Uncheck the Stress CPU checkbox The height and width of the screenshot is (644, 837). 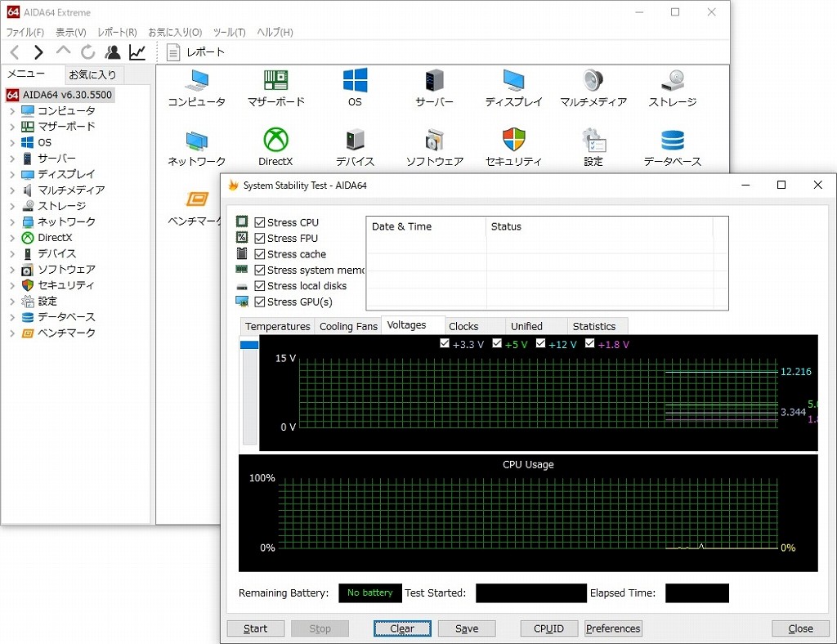(x=259, y=222)
